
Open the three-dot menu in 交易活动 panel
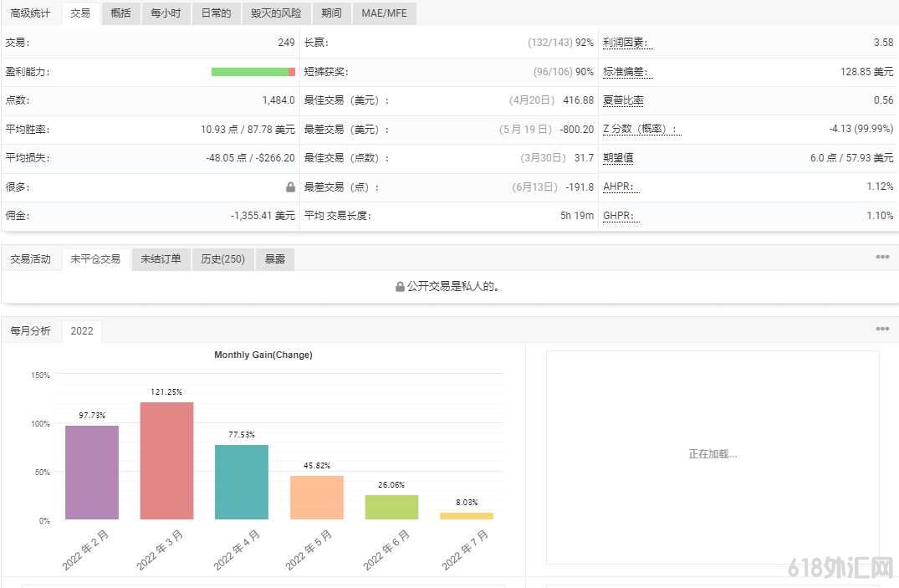pos(882,258)
